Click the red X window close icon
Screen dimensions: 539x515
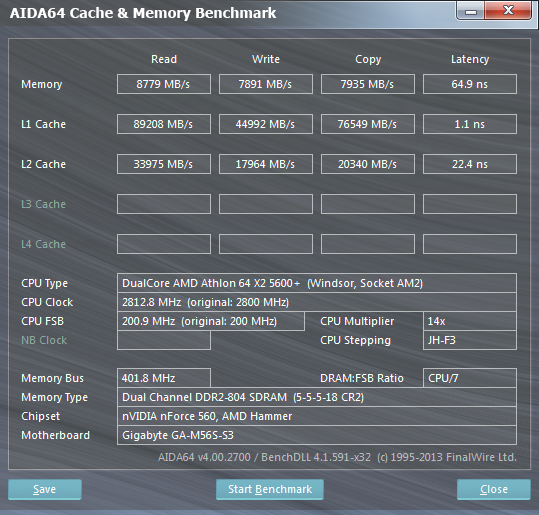tap(508, 11)
